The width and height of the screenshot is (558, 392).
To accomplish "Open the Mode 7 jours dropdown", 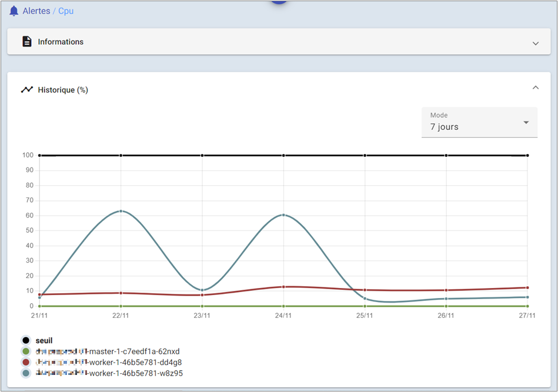I will 479,122.
